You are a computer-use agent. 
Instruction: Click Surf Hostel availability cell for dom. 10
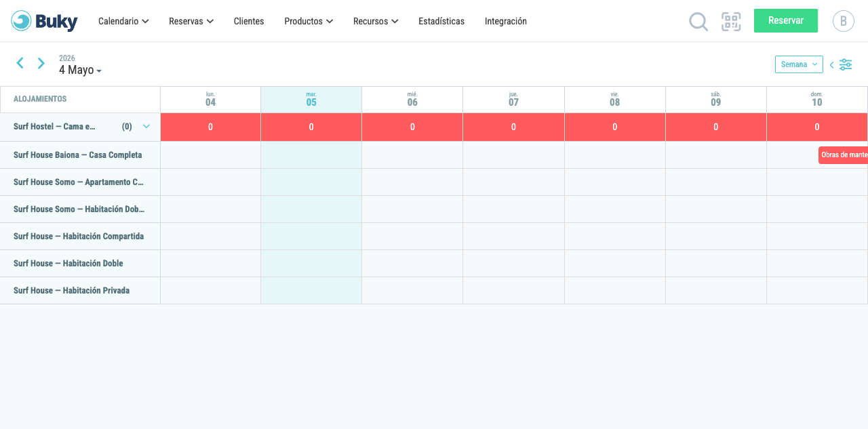[x=817, y=127]
